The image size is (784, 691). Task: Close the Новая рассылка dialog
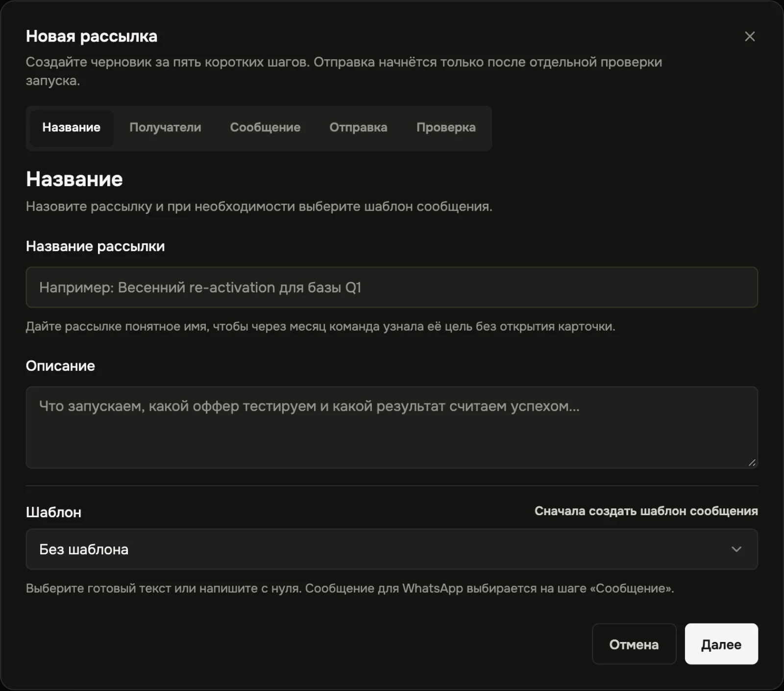[749, 36]
